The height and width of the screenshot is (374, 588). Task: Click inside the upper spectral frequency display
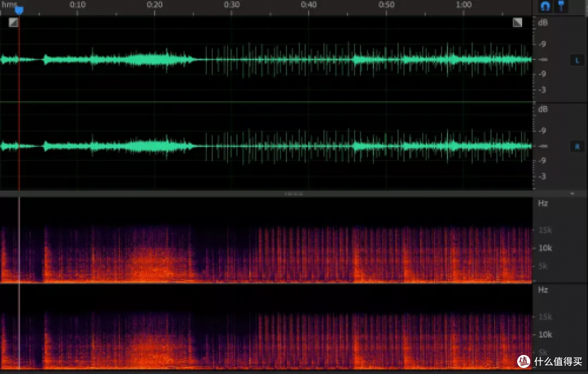click(x=266, y=240)
